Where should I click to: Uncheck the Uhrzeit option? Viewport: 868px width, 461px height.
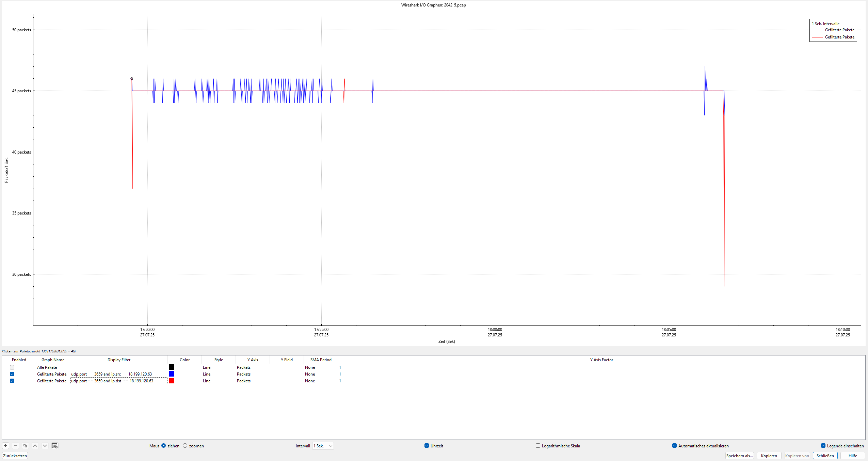[427, 446]
